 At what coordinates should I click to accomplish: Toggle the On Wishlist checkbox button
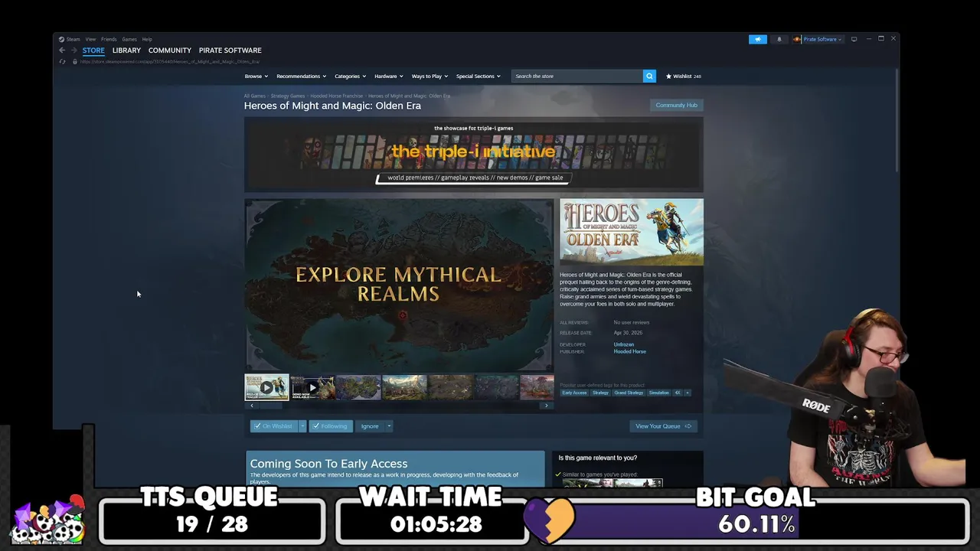(x=273, y=426)
